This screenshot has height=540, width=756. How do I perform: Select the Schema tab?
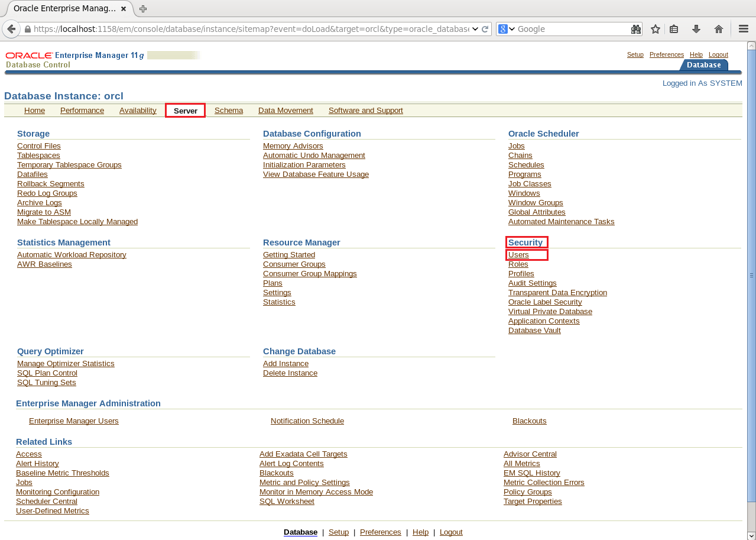coord(229,111)
